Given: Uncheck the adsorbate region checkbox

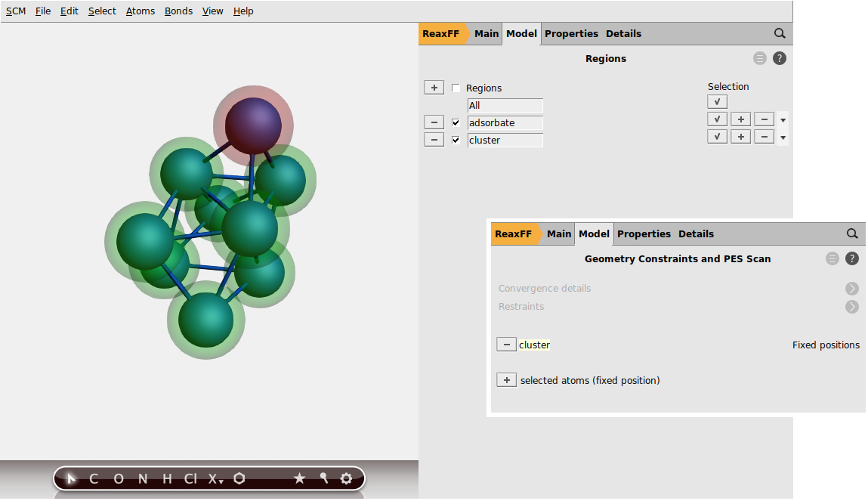Looking at the screenshot, I should [456, 122].
